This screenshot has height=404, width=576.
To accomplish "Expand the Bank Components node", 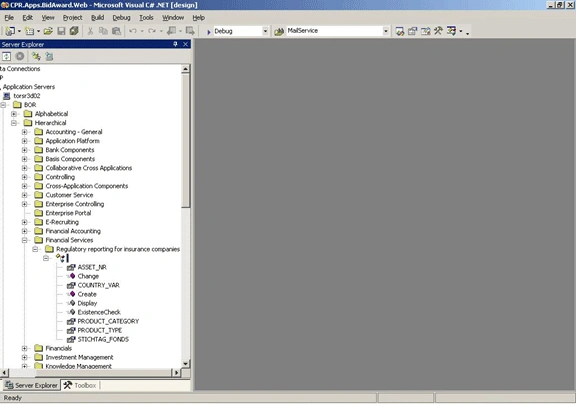I will (x=25, y=150).
